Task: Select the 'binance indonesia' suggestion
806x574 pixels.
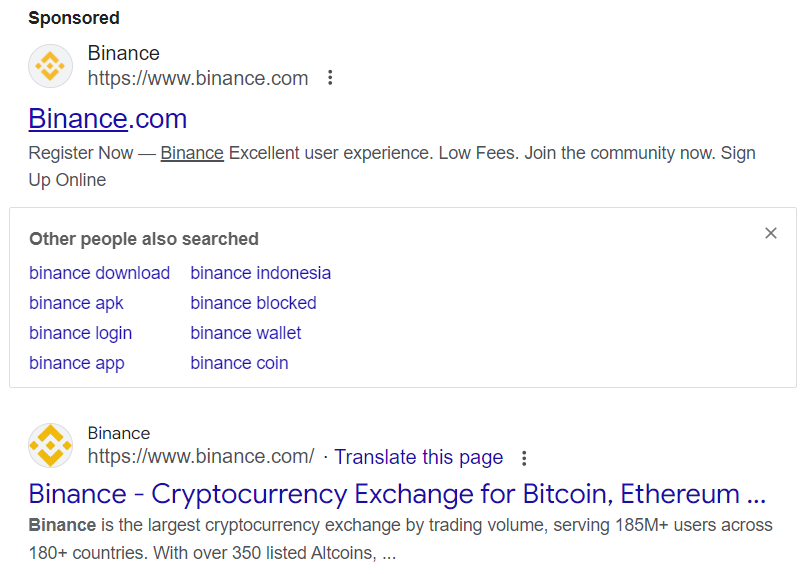Action: pos(261,273)
